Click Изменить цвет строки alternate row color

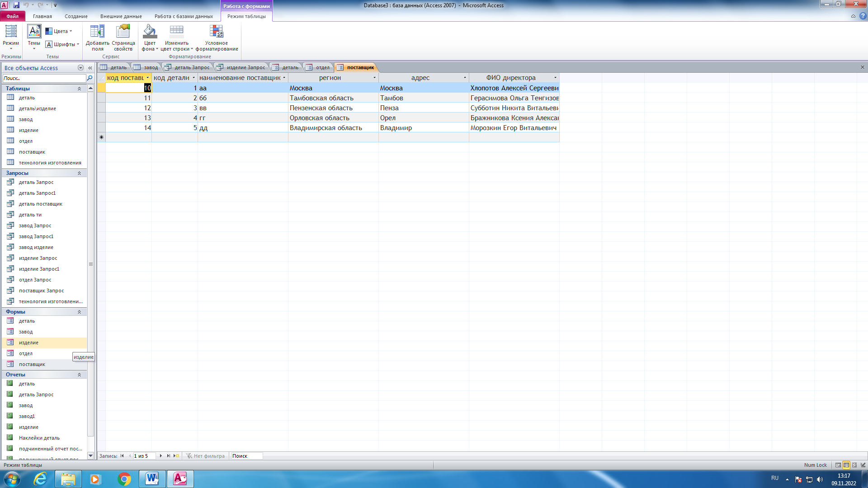[x=177, y=38]
